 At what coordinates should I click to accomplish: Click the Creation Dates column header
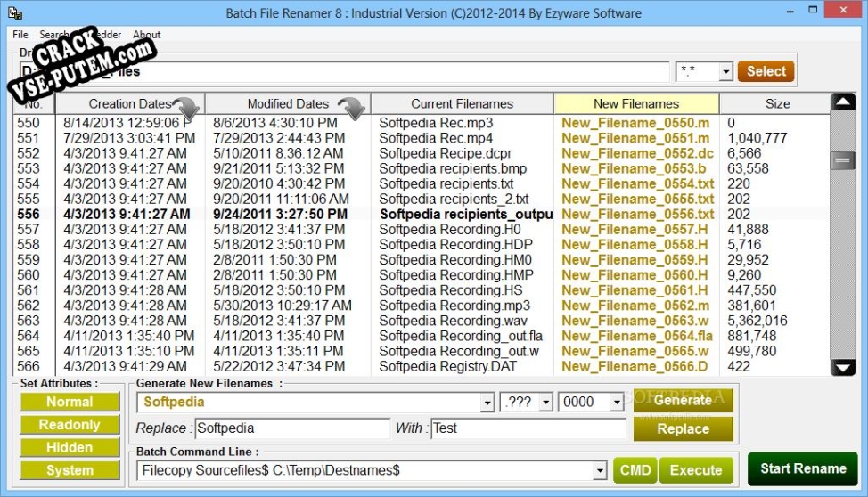pyautogui.click(x=130, y=103)
